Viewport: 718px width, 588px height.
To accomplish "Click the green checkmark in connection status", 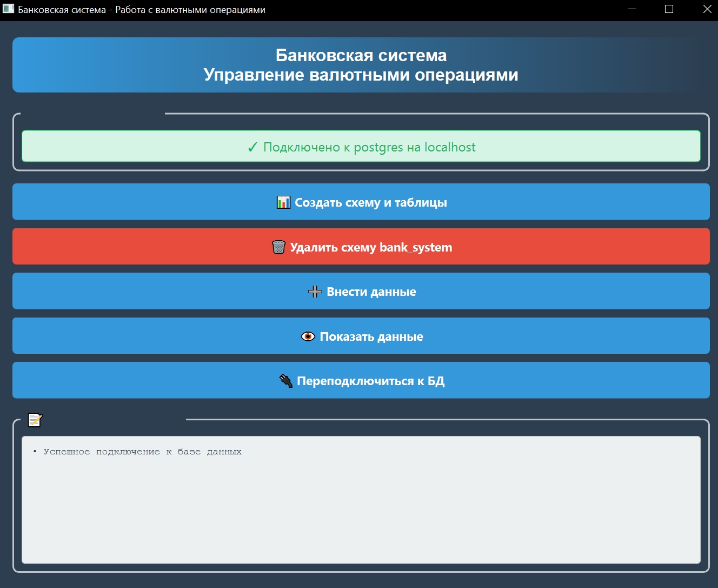I will [x=252, y=147].
